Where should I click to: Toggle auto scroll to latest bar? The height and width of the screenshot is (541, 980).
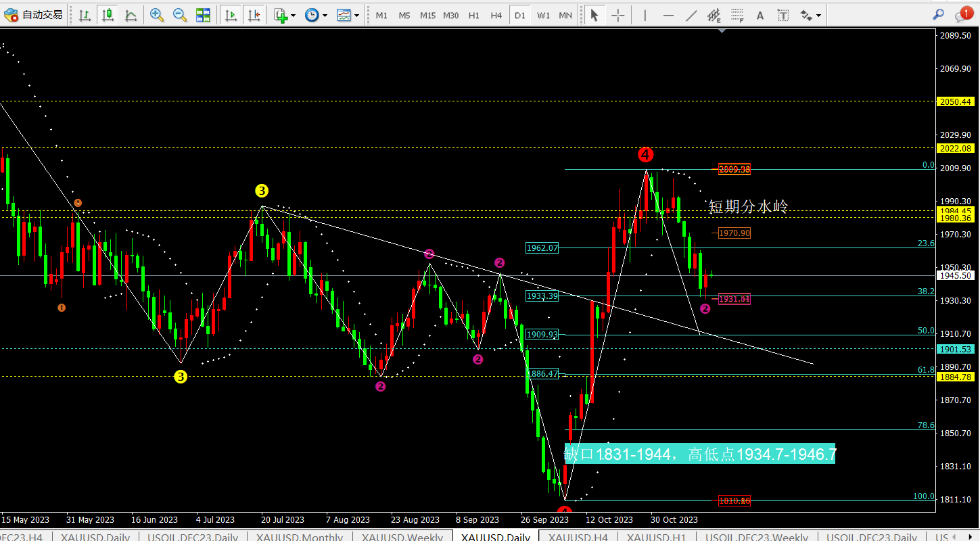tap(231, 15)
